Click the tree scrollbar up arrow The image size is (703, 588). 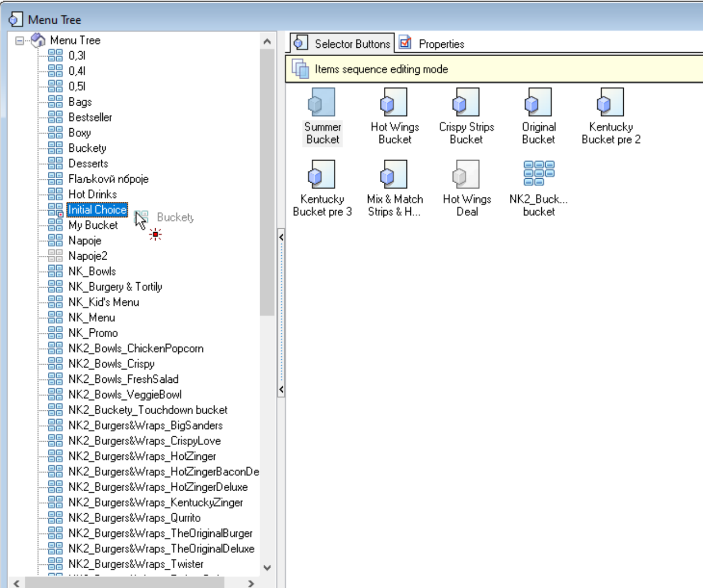click(x=267, y=41)
